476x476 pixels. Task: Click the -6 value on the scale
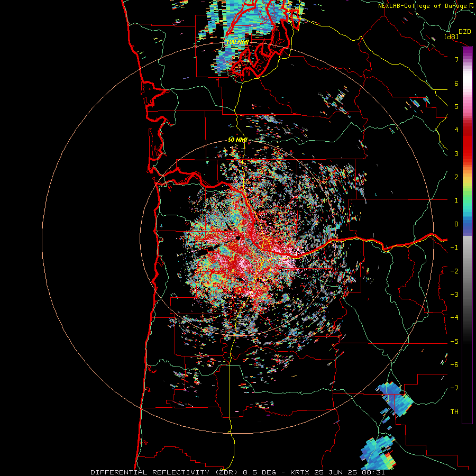[x=454, y=365]
